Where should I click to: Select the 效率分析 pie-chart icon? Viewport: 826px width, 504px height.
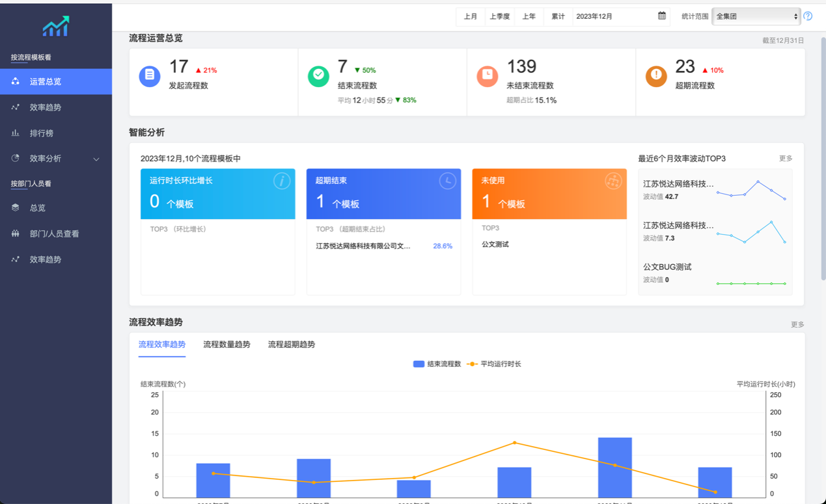coord(16,159)
